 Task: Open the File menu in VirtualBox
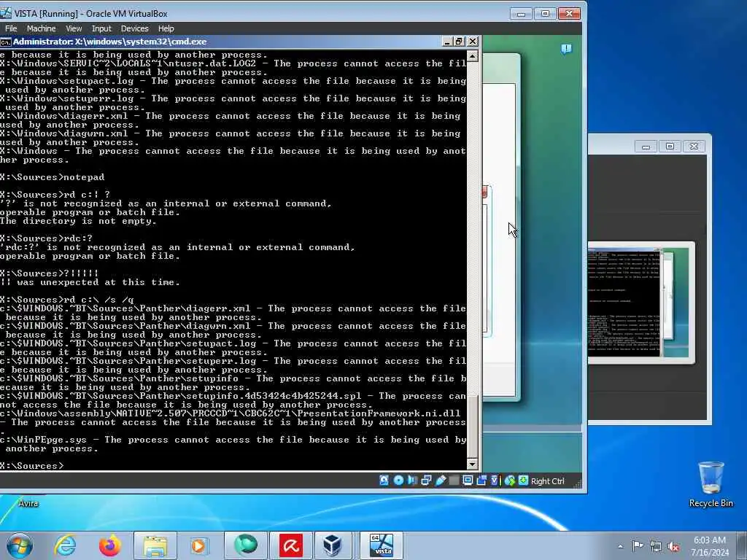[x=11, y=28]
